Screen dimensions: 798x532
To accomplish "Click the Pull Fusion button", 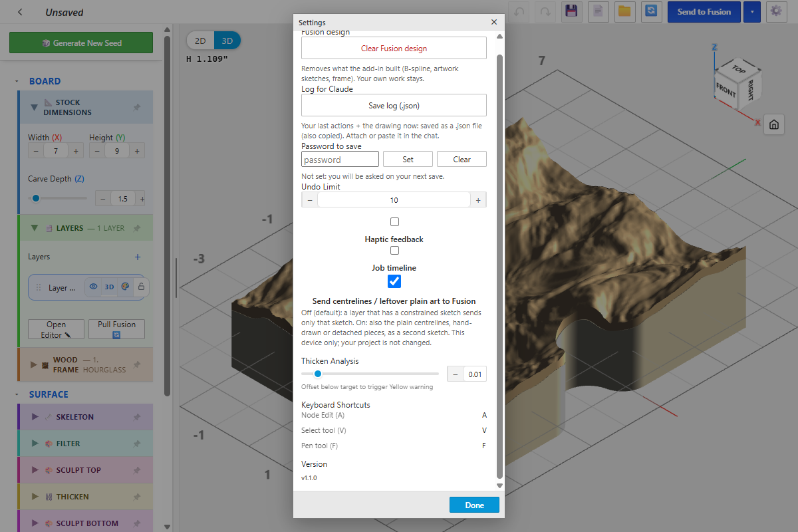I will click(116, 330).
